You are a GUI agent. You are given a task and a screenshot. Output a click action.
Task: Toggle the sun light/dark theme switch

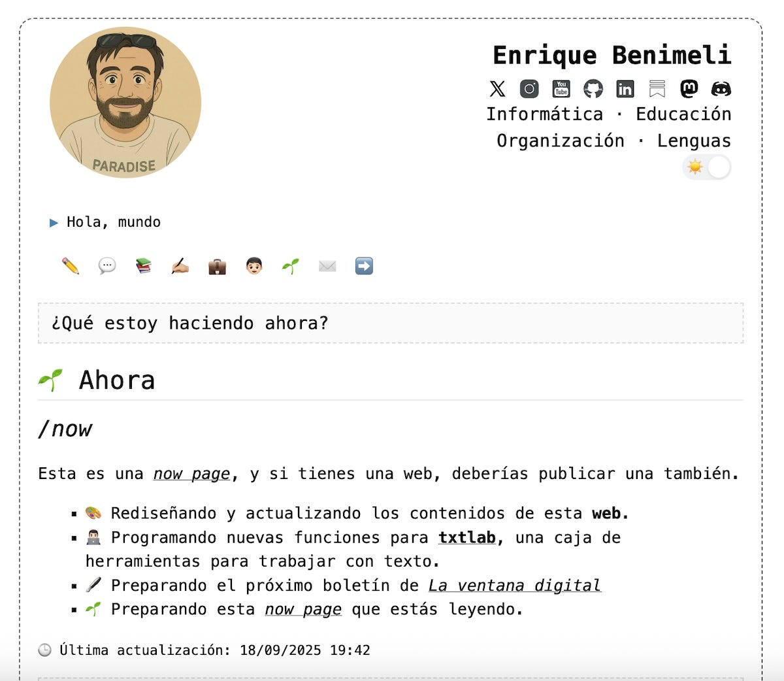(x=707, y=167)
